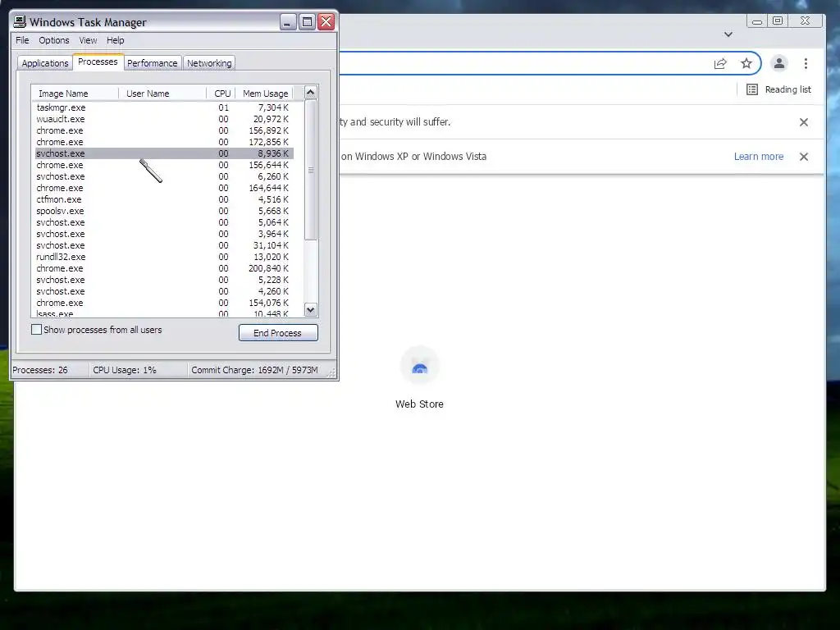This screenshot has height=630, width=840.
Task: Select the spoolsv.exe process
Action: 164,211
